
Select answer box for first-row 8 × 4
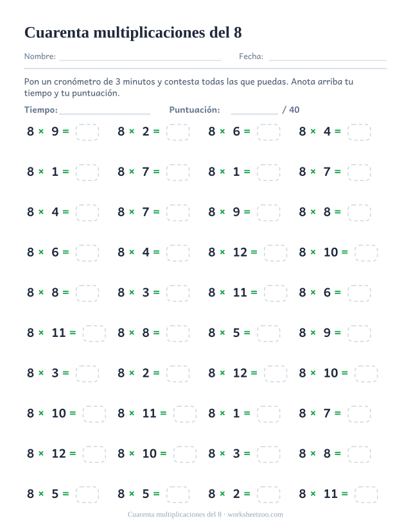pos(359,132)
